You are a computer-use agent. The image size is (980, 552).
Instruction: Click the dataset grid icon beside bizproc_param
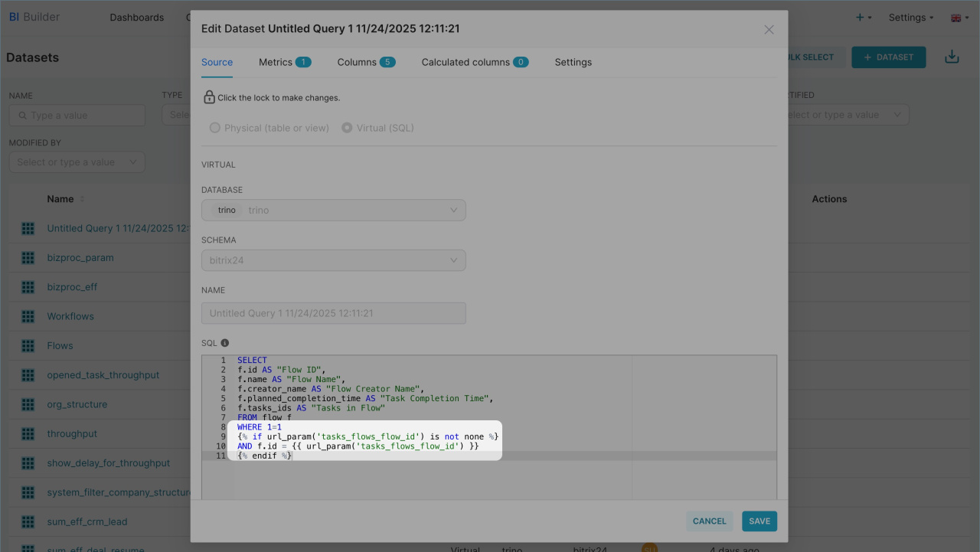(x=28, y=258)
